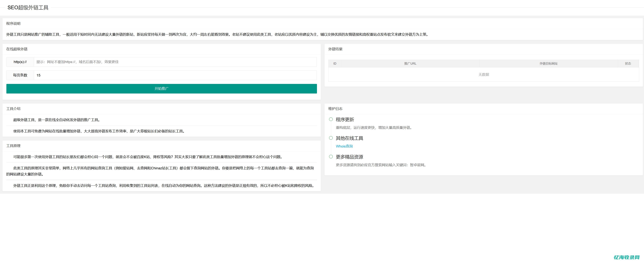
Task: Click the 无数据 empty table message
Action: coord(484,74)
